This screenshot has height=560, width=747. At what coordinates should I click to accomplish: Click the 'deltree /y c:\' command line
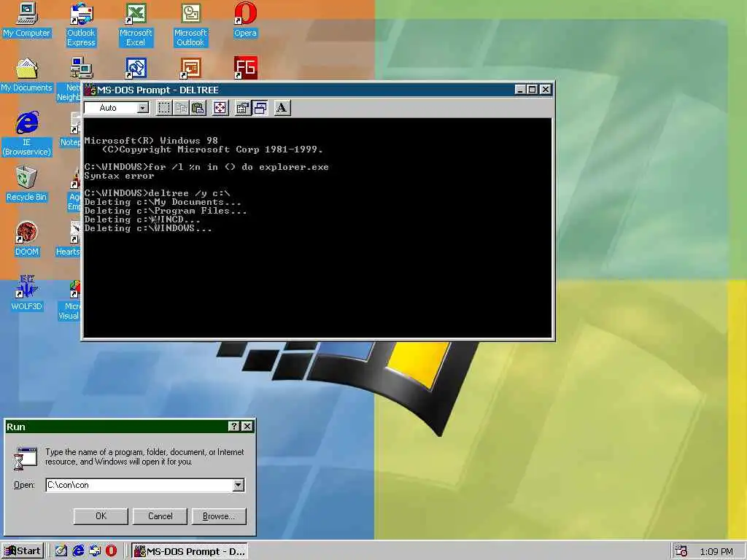click(x=189, y=192)
